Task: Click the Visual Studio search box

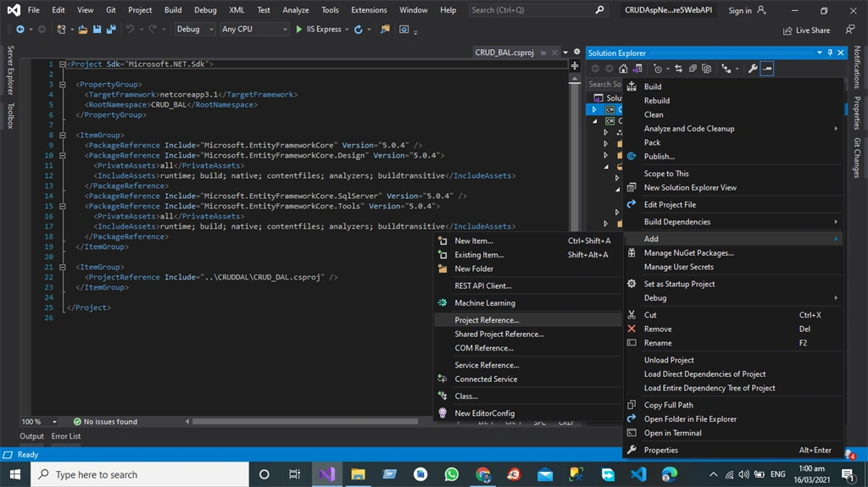Action: [x=537, y=10]
